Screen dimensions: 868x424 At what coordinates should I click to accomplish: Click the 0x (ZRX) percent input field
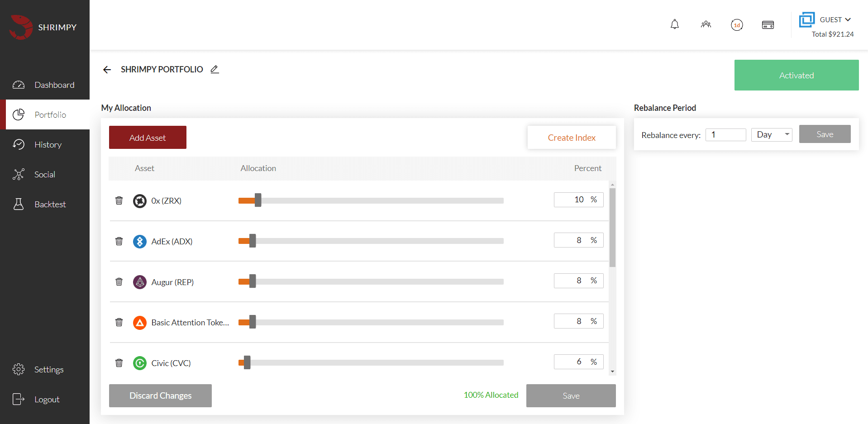tap(578, 200)
